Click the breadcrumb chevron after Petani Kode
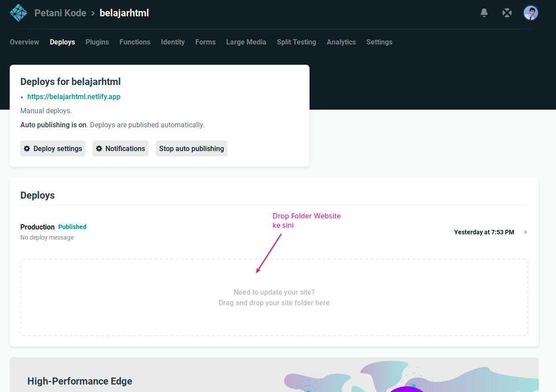 tap(93, 13)
